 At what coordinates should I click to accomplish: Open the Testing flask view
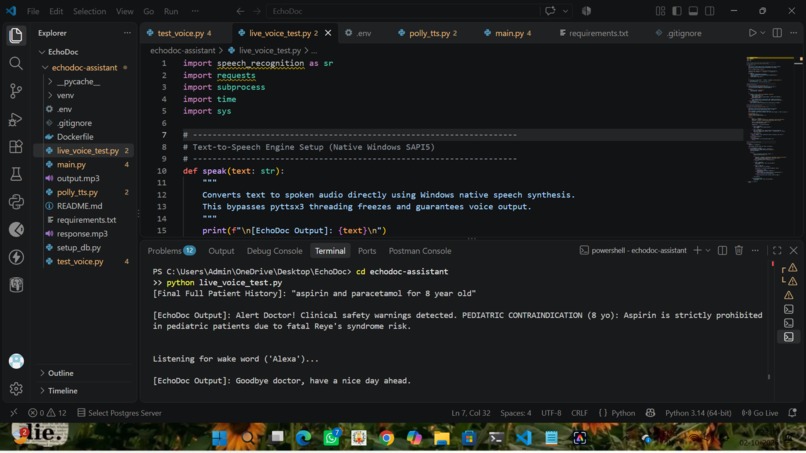16,174
